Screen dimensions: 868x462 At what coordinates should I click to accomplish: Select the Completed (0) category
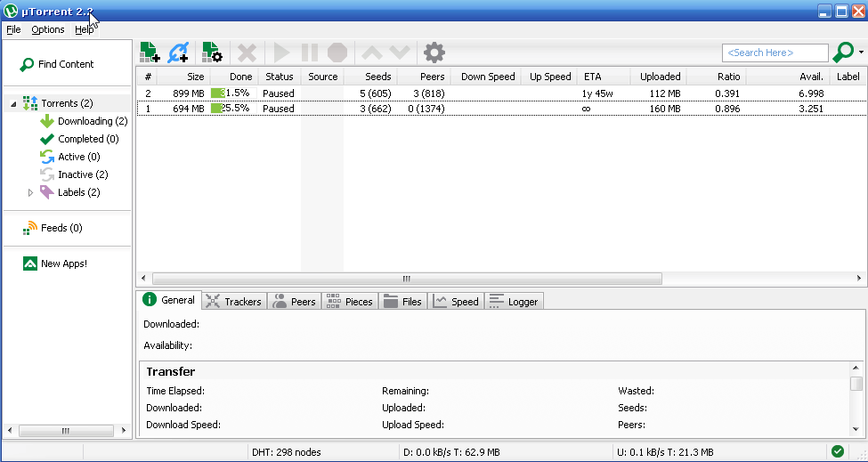pyautogui.click(x=80, y=139)
